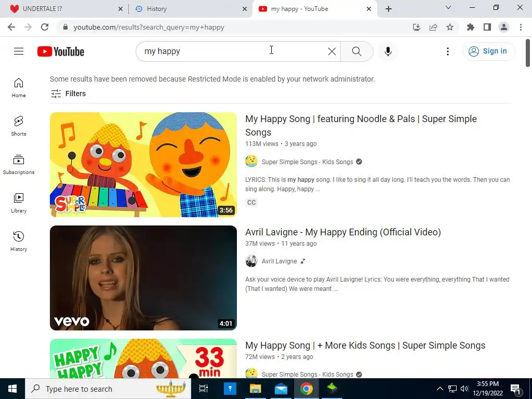
Task: Click the Avril Lavigne channel avatar
Action: tap(251, 261)
